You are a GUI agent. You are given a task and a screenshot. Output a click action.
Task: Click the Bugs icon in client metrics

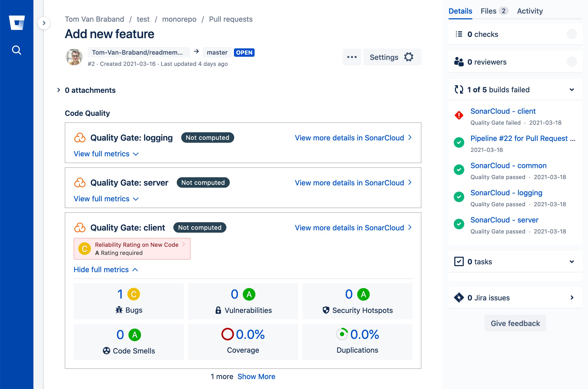(x=119, y=310)
